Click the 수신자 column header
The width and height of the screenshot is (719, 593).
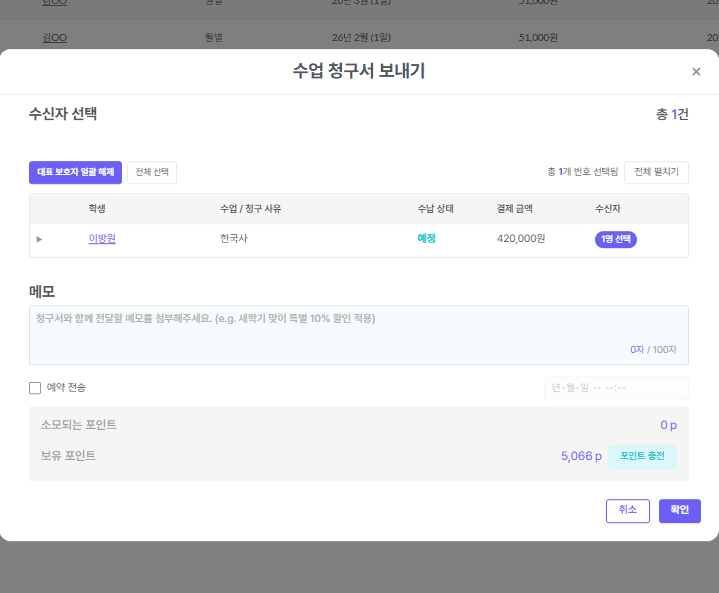(608, 209)
